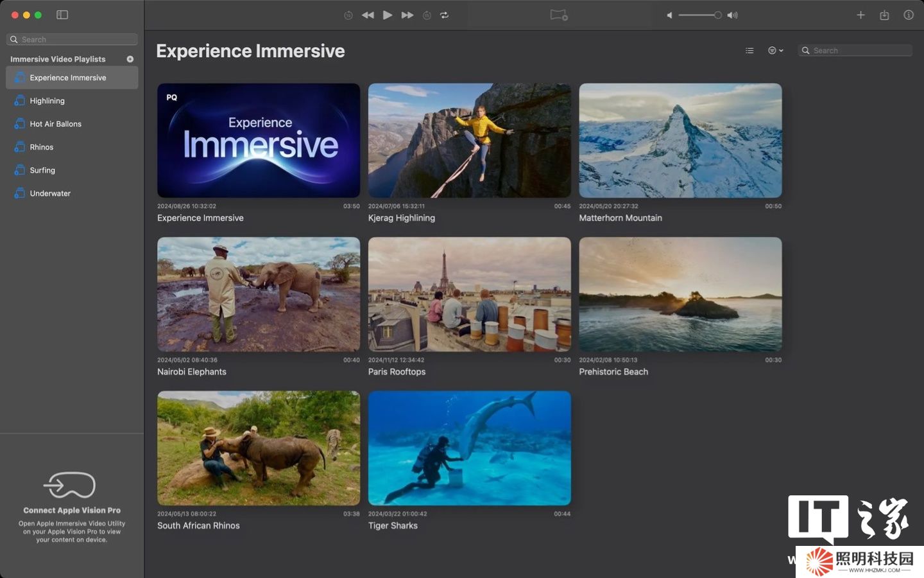
Task: Click the Matterhorn Mountain title
Action: point(620,218)
